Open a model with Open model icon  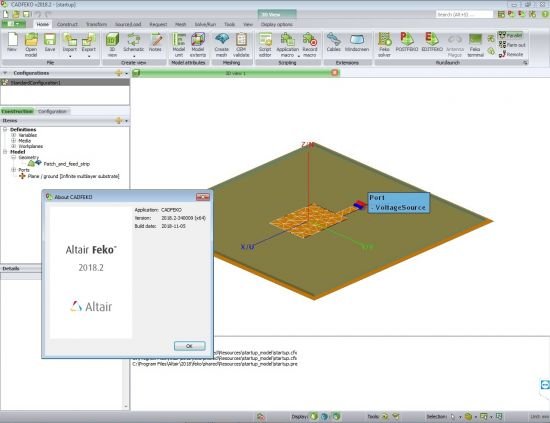pyautogui.click(x=31, y=45)
